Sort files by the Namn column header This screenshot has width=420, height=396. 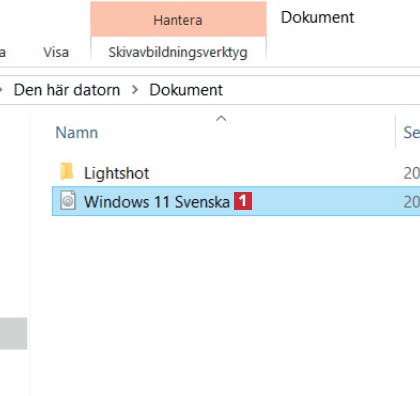point(77,132)
